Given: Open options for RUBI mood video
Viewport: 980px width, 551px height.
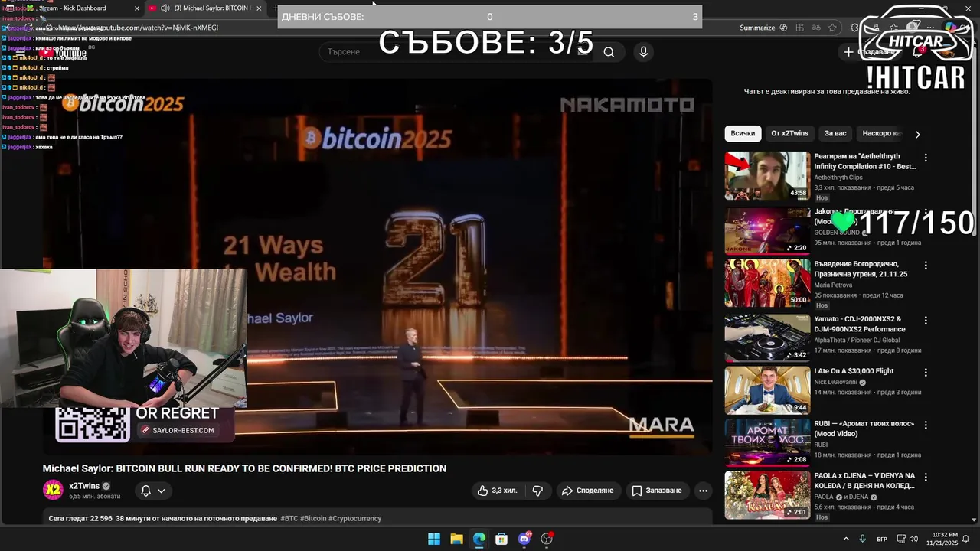Looking at the screenshot, I should coord(926,425).
